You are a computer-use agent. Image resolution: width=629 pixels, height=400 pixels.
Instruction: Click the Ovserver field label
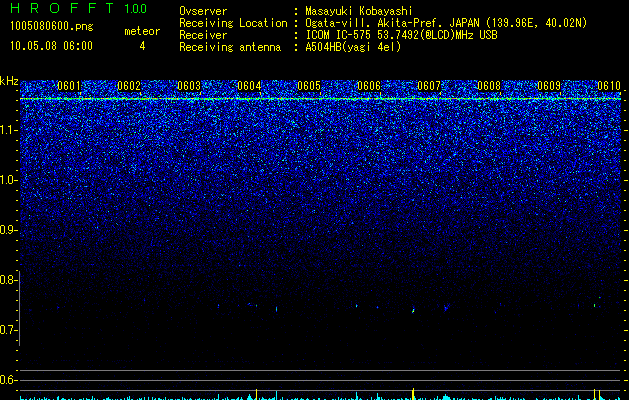203,11
